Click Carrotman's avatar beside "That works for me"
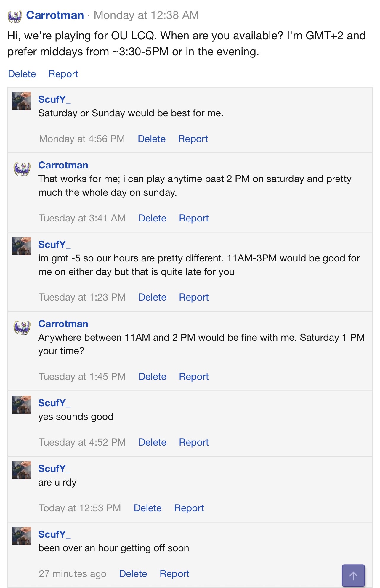Screen dimensions: 380x588 [x=22, y=169]
